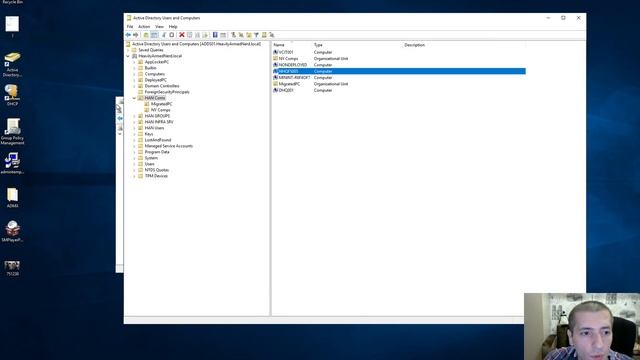Image resolution: width=640 pixels, height=360 pixels.
Task: Select the root Active Directory Users and Computers node
Action: pos(196,44)
